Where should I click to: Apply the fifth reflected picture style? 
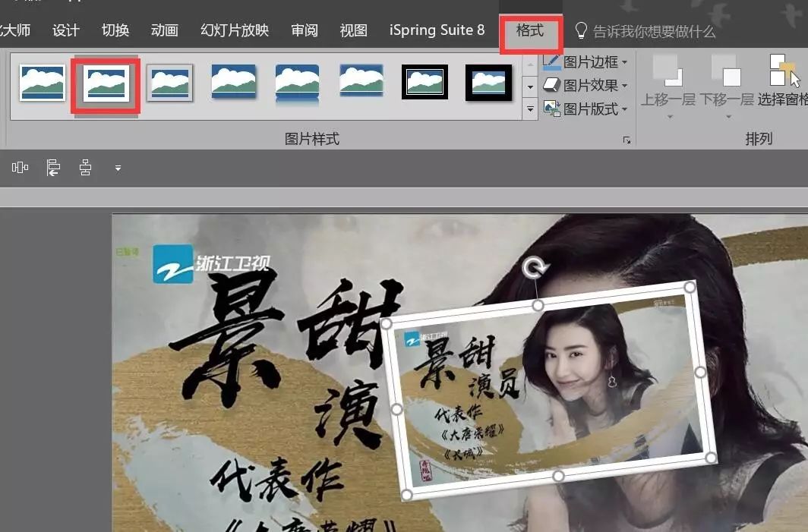[x=298, y=83]
